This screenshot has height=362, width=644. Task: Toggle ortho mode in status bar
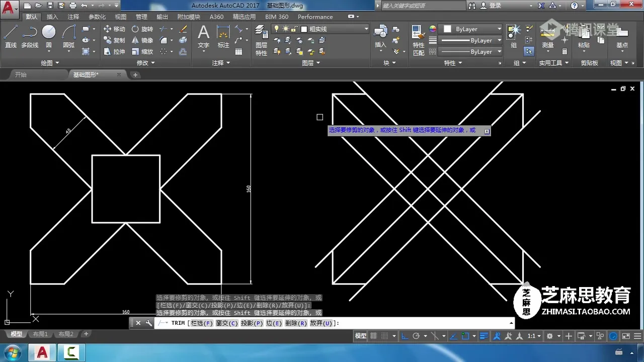coord(405,336)
